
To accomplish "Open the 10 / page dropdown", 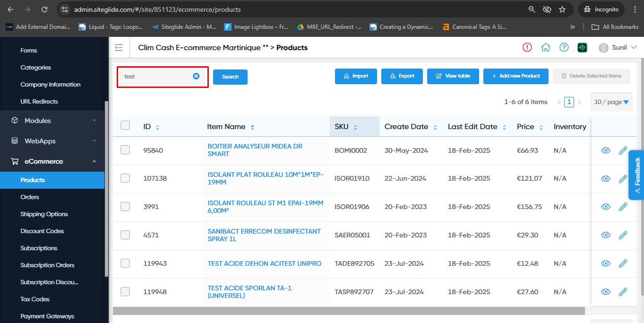I will pyautogui.click(x=611, y=102).
